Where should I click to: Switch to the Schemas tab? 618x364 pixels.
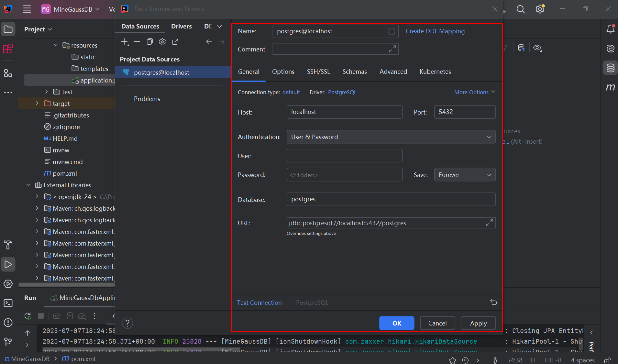coord(355,72)
